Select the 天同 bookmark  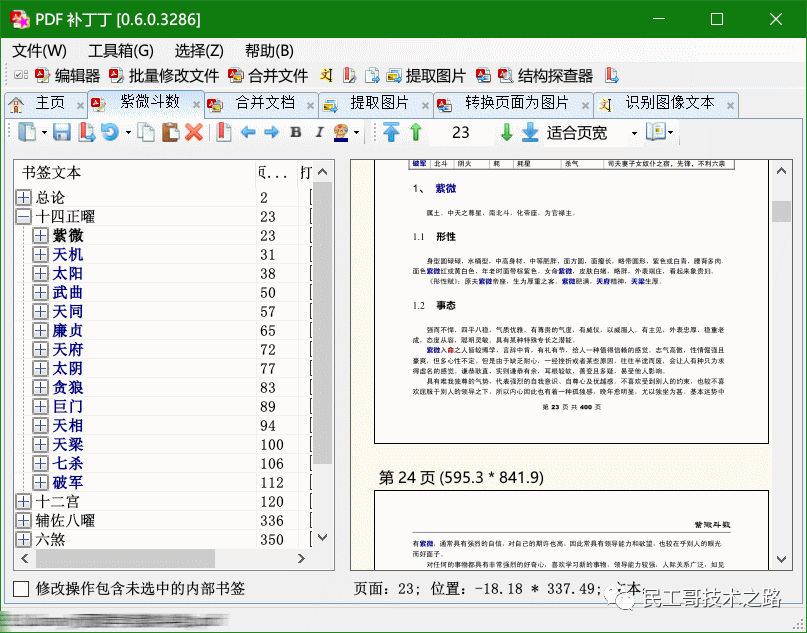67,312
